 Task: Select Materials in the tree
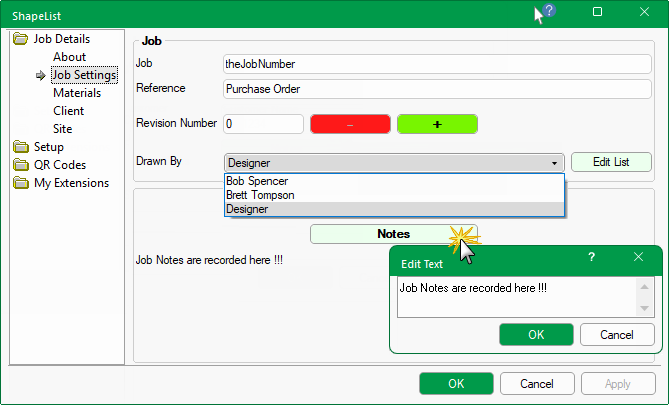(77, 93)
